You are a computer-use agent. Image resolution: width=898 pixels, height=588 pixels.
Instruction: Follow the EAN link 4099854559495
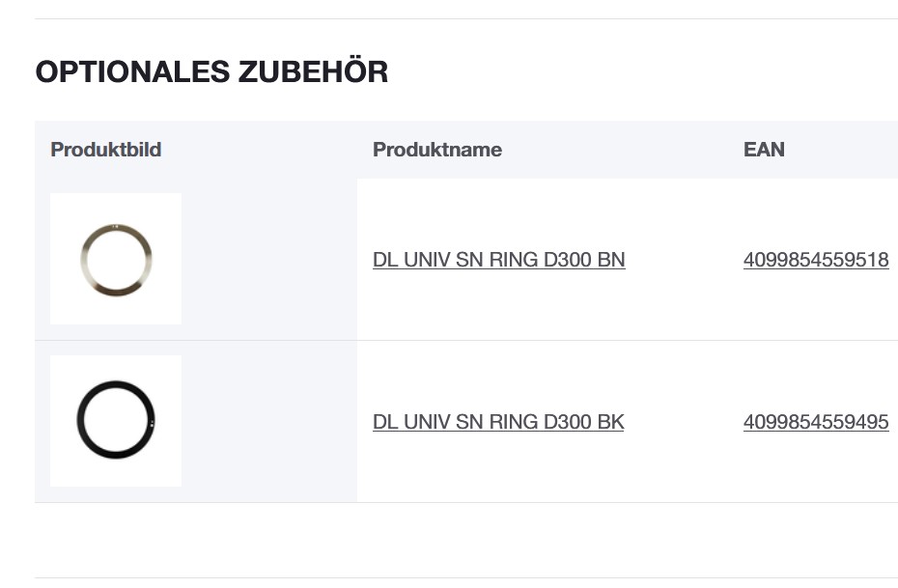coord(816,422)
